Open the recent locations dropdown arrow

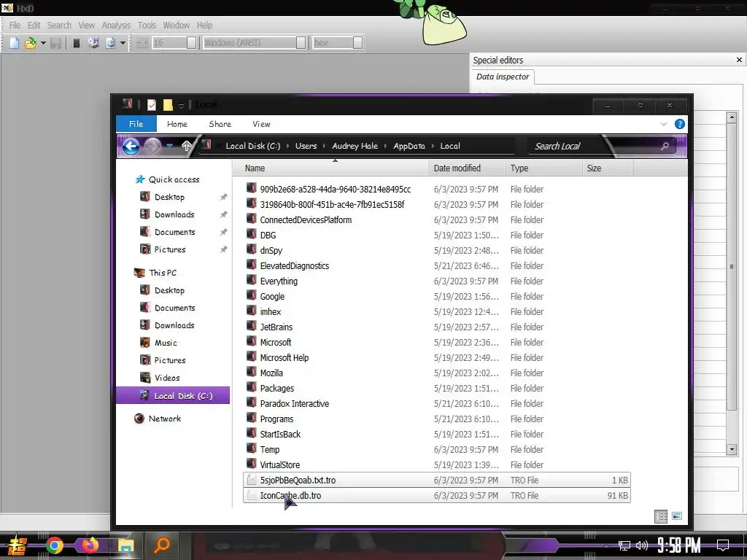tap(169, 146)
